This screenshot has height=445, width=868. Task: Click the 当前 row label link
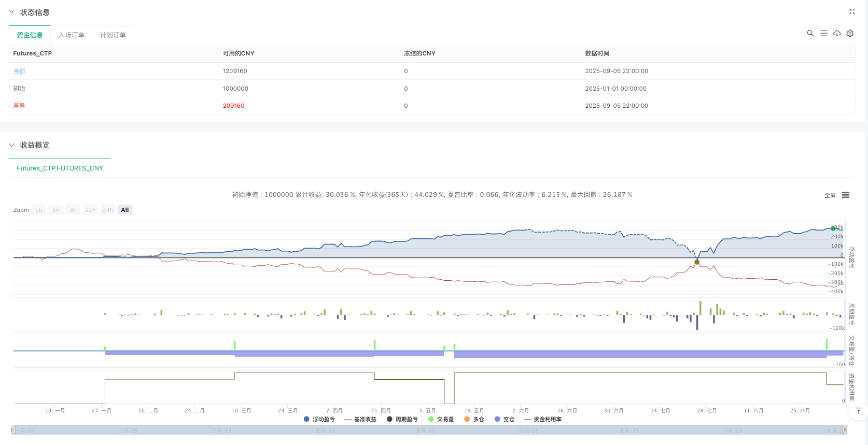point(19,71)
